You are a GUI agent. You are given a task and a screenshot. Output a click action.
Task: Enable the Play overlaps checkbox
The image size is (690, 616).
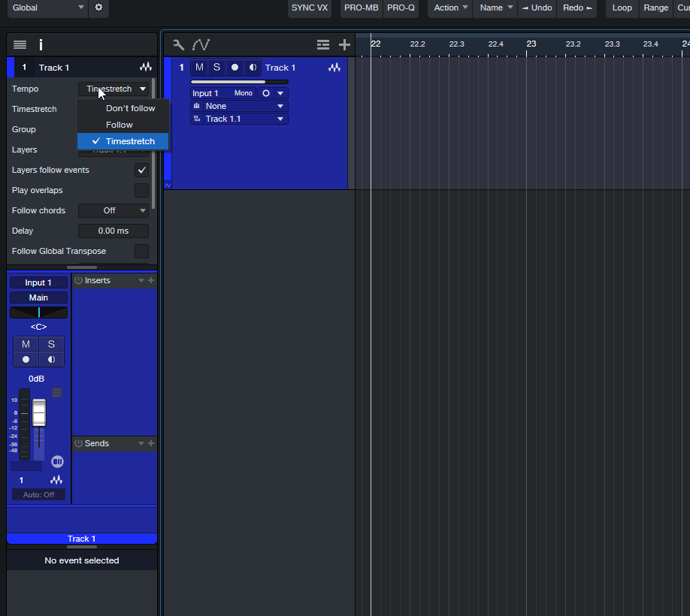click(x=142, y=190)
